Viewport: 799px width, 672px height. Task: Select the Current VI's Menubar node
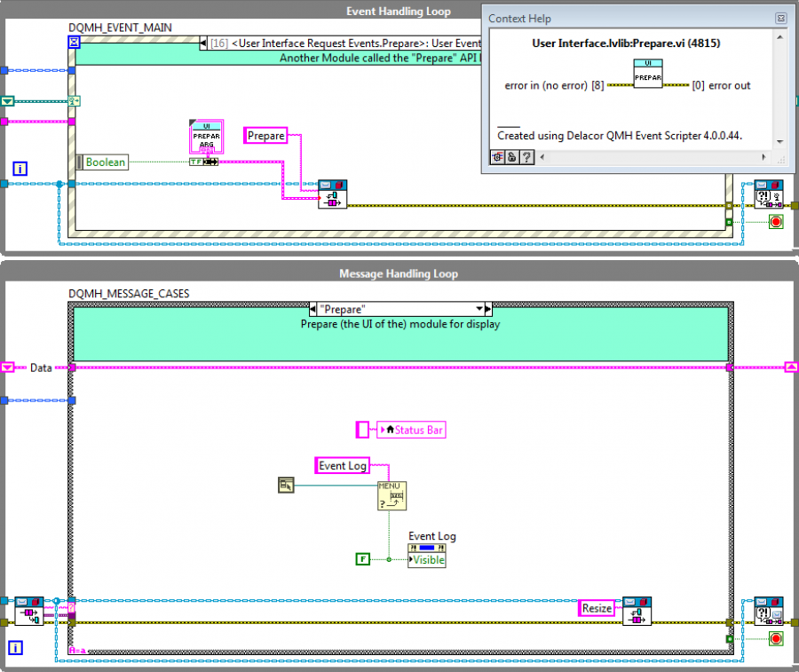[286, 485]
